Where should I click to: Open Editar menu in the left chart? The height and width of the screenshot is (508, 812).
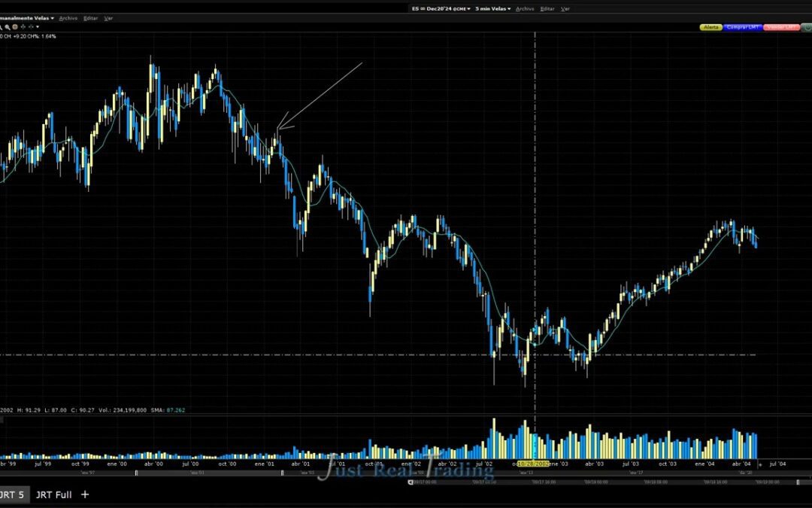click(91, 17)
